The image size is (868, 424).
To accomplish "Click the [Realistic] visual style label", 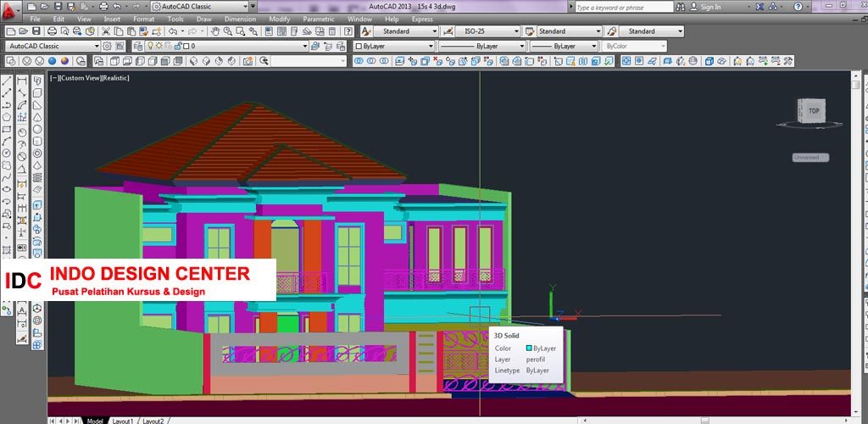I will 115,78.
